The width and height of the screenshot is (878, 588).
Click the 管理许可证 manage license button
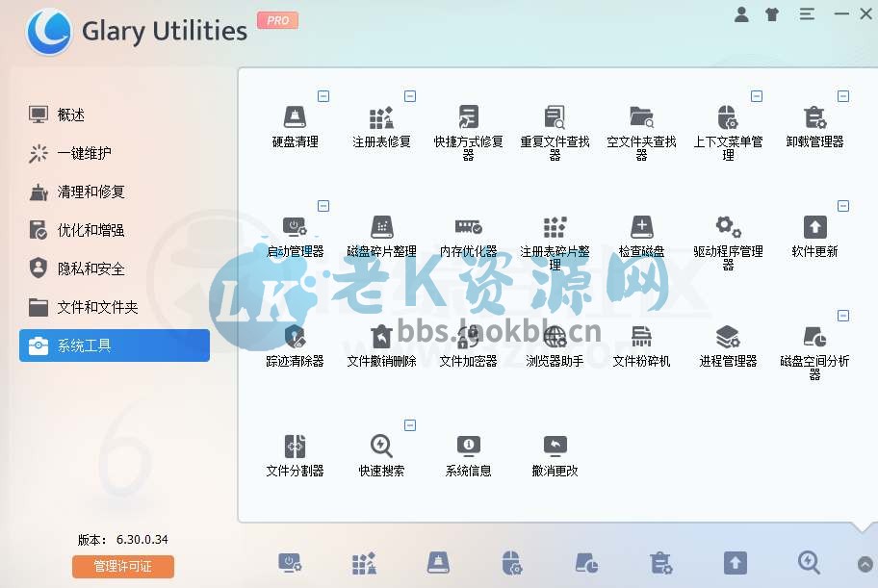coord(122,566)
